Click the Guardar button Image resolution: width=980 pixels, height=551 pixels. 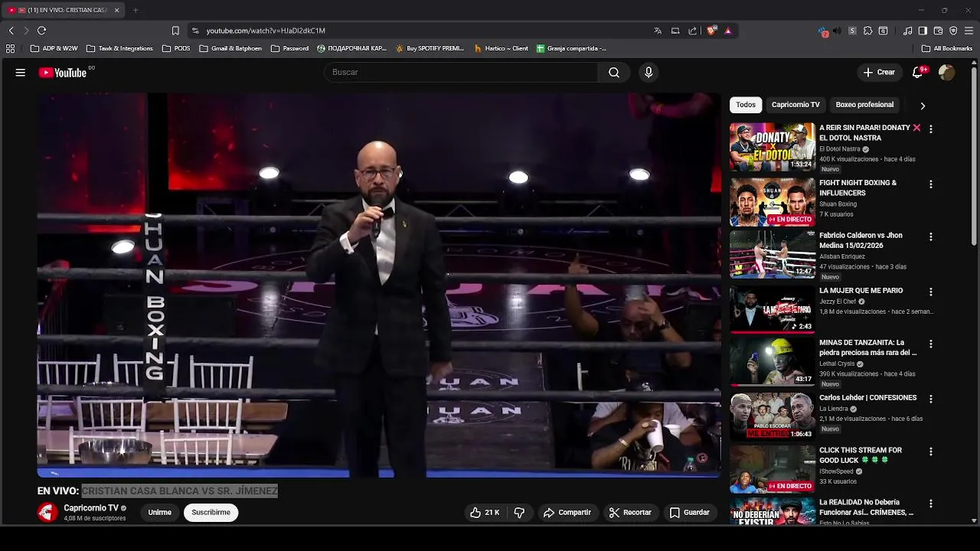(690, 513)
